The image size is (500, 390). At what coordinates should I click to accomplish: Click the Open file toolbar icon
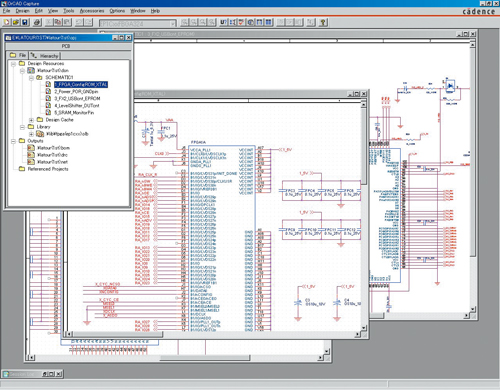pyautogui.click(x=15, y=22)
